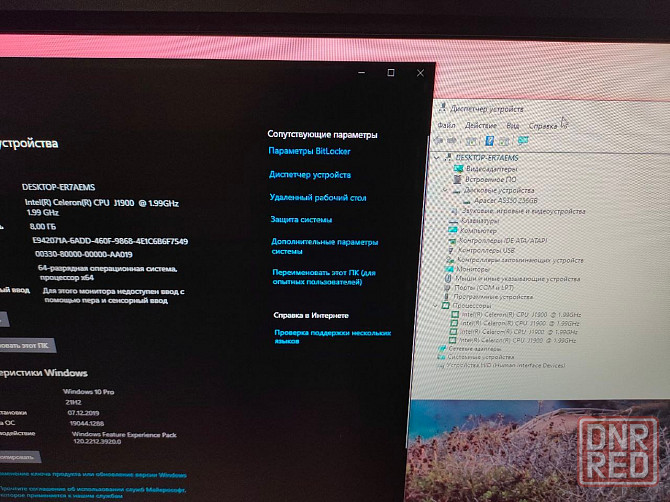Click the Контроллеры USB plug icon

[451, 250]
